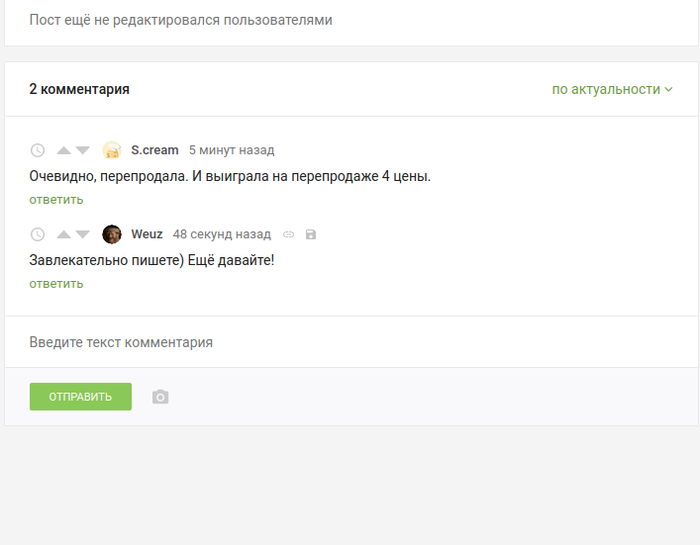Open Weuz's profile avatar
Viewport: 700px width, 545px height.
[x=112, y=234]
